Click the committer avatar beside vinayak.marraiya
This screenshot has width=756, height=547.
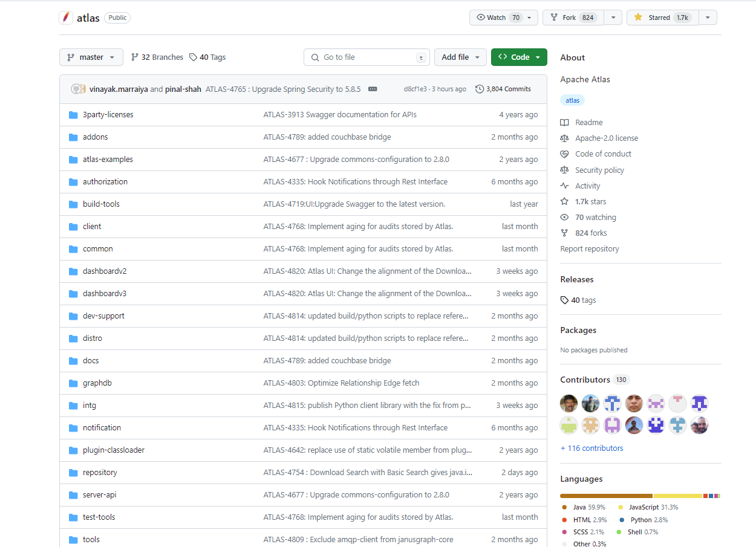pos(76,89)
